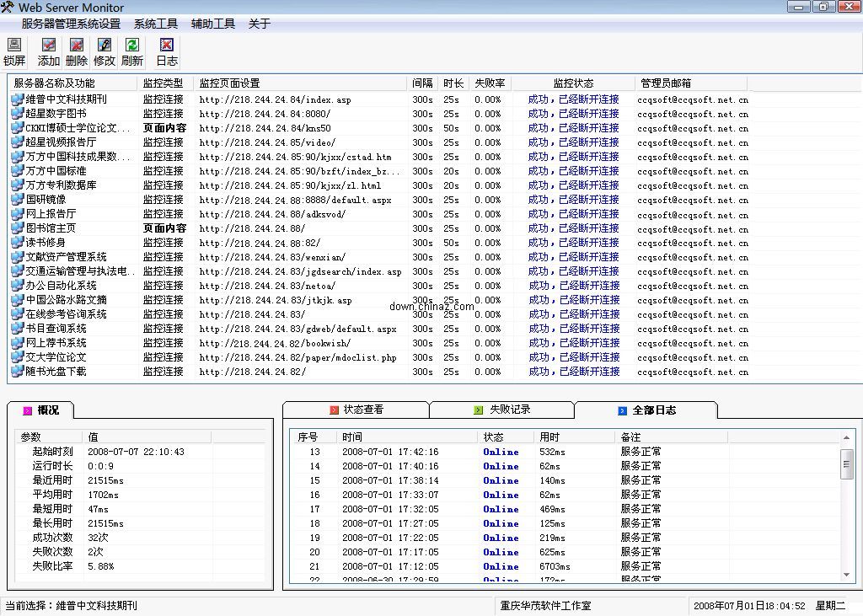Click 重庆华茂软件工作室 in status bar

pos(545,606)
